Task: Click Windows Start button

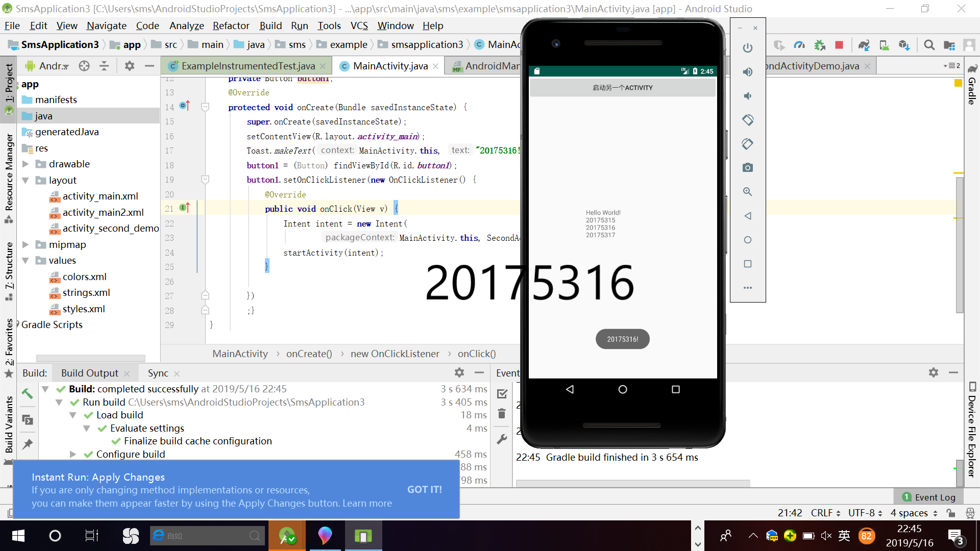Action: tap(18, 536)
